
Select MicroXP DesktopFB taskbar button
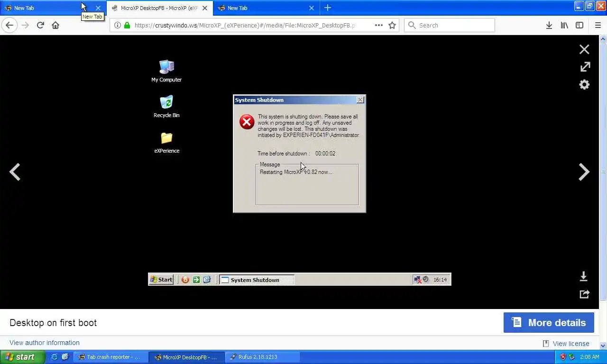187,357
